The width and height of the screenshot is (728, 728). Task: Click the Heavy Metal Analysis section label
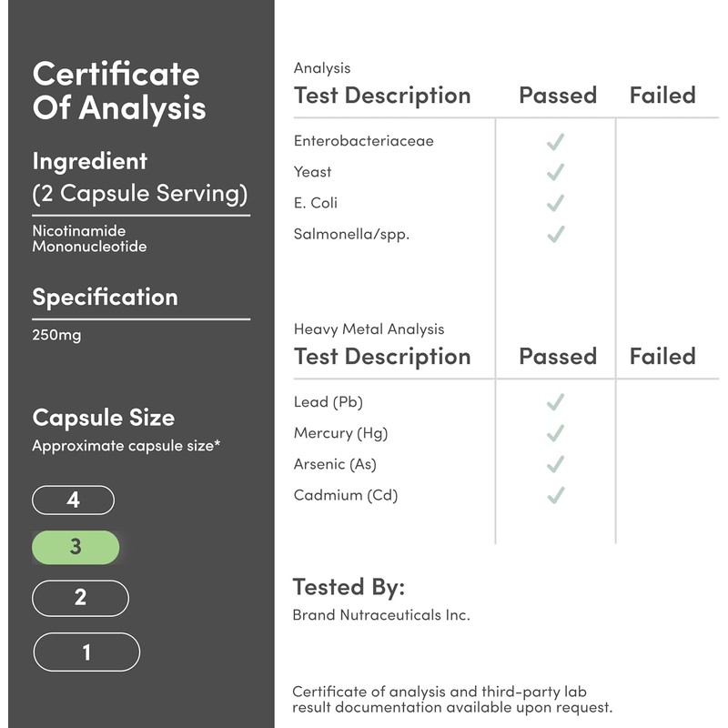369,329
